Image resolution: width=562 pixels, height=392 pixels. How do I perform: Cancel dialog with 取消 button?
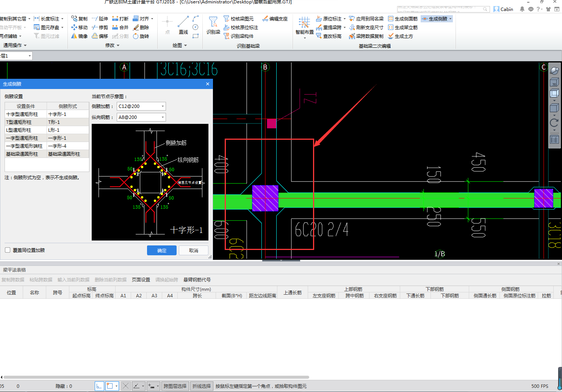pyautogui.click(x=194, y=250)
